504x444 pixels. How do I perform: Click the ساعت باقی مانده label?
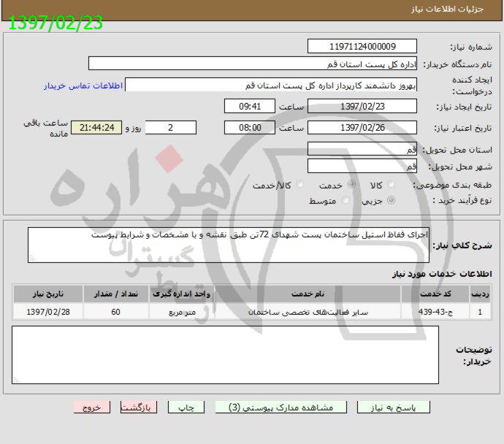45,129
